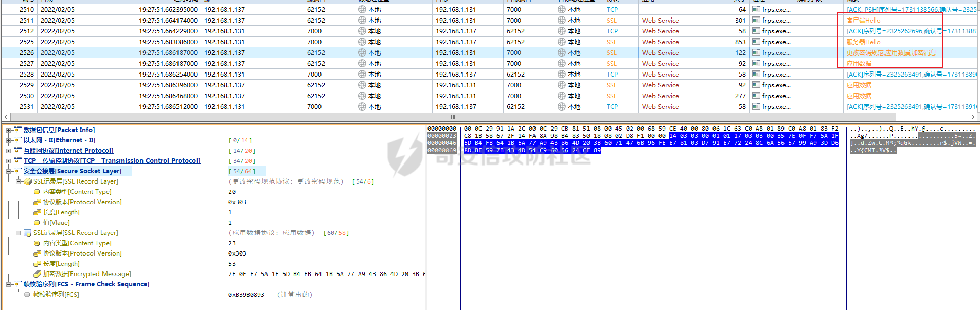Open the Secure Socket Layer link
The image size is (980, 310).
click(73, 171)
